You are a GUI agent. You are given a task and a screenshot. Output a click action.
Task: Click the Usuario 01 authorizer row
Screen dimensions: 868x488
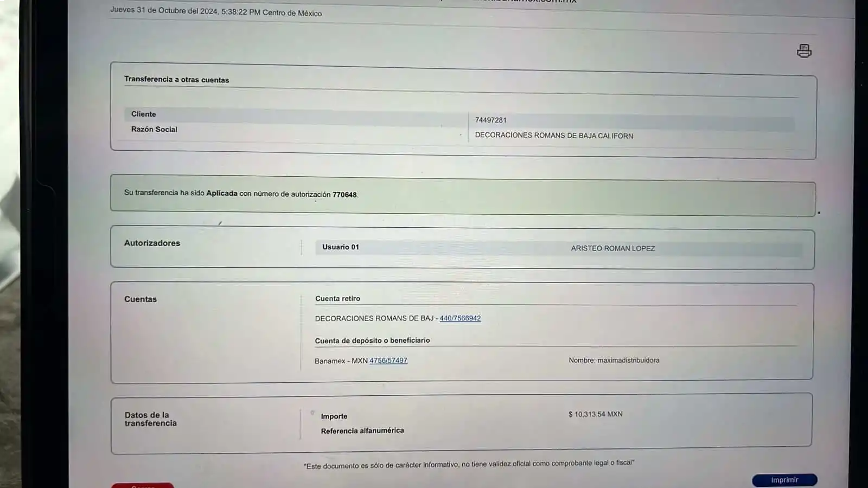point(341,247)
